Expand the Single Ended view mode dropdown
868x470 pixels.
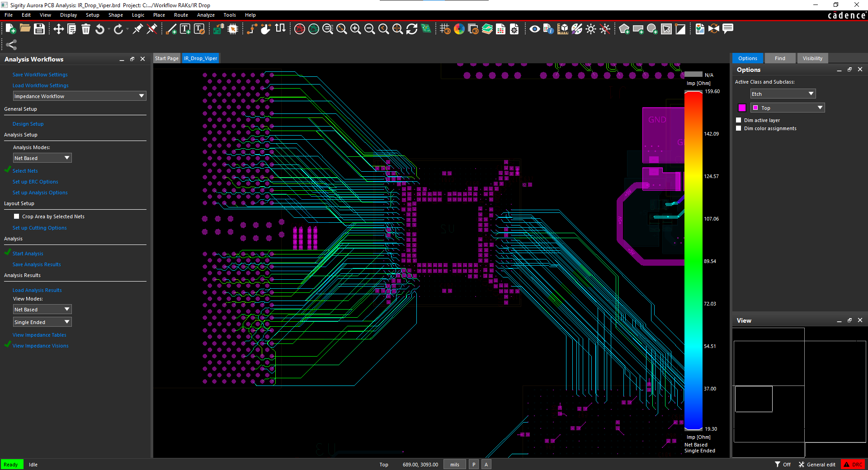point(42,322)
